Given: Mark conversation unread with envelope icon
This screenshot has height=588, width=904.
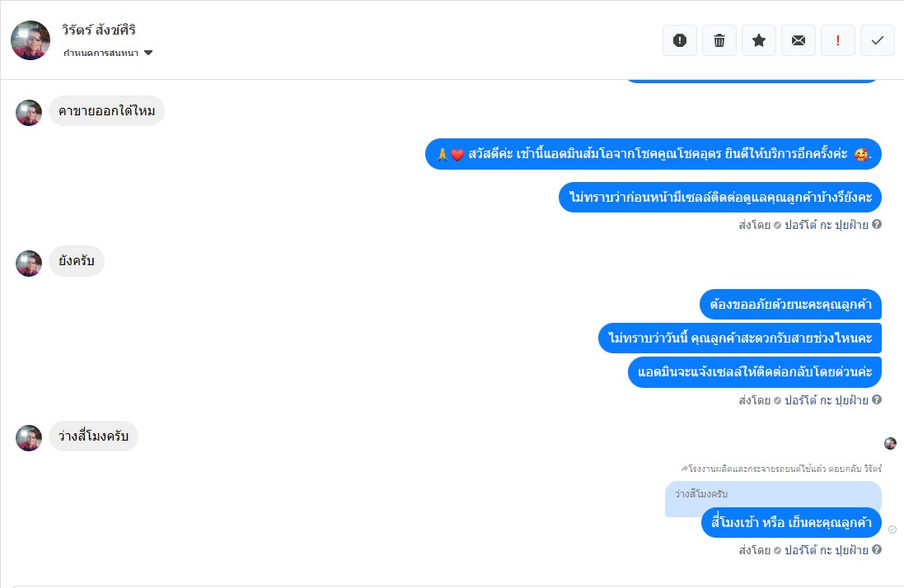Looking at the screenshot, I should [798, 40].
